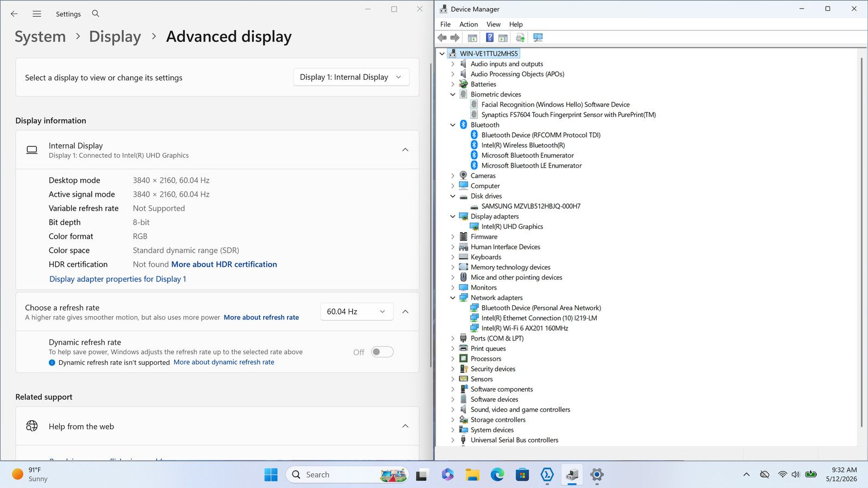Select the WIN-VE1TTU2MHS5 root node
Image resolution: width=868 pixels, height=488 pixels.
click(x=489, y=53)
